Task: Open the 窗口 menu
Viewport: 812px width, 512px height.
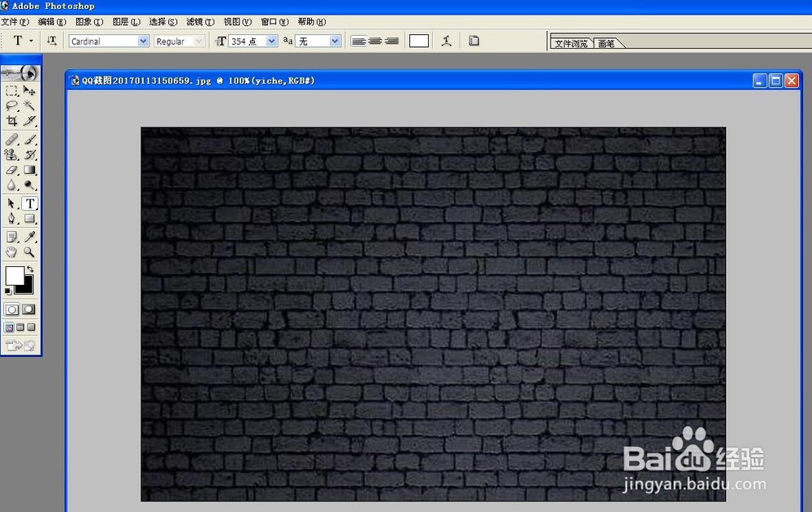Action: pos(275,22)
